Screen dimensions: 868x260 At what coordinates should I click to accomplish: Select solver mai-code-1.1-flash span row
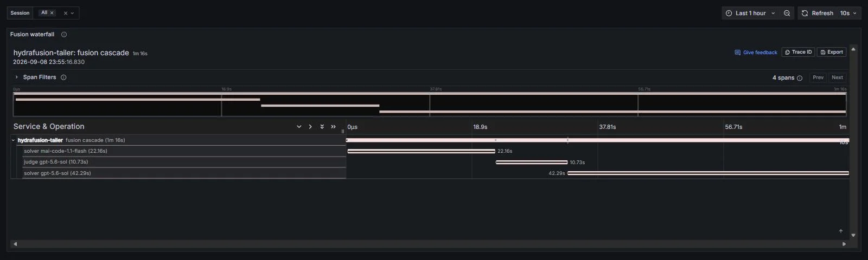pyautogui.click(x=184, y=151)
